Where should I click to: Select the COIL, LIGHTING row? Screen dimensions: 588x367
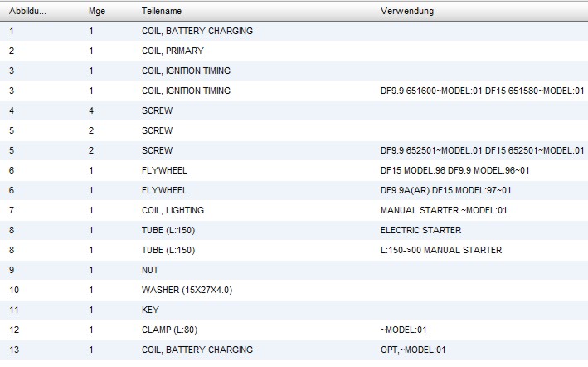[173, 210]
